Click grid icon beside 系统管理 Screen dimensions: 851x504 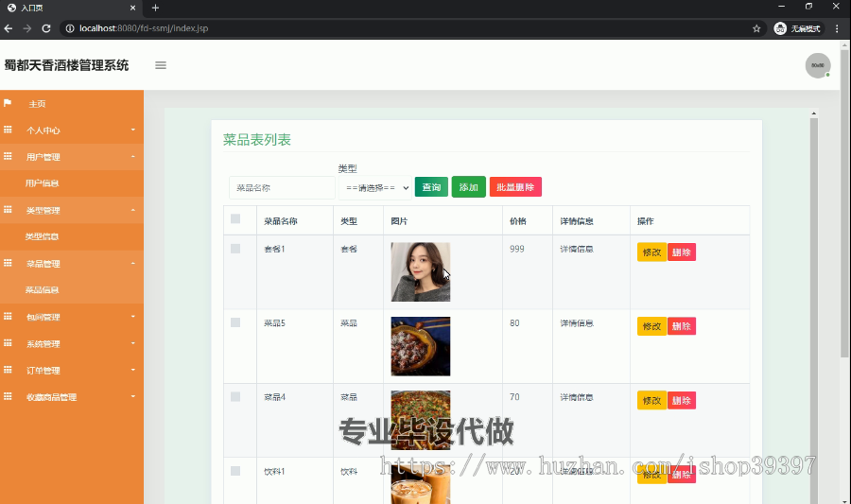pyautogui.click(x=8, y=343)
